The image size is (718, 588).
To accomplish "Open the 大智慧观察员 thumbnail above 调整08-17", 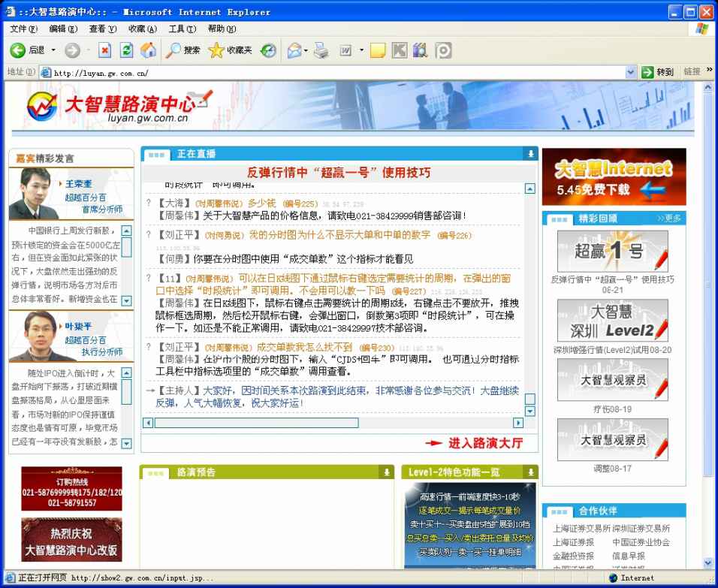I will [613, 439].
